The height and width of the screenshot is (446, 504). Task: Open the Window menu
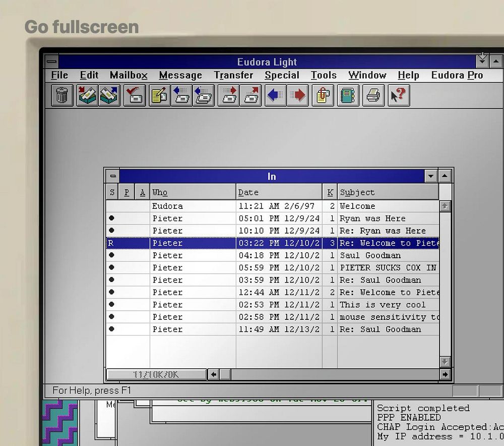click(x=367, y=75)
